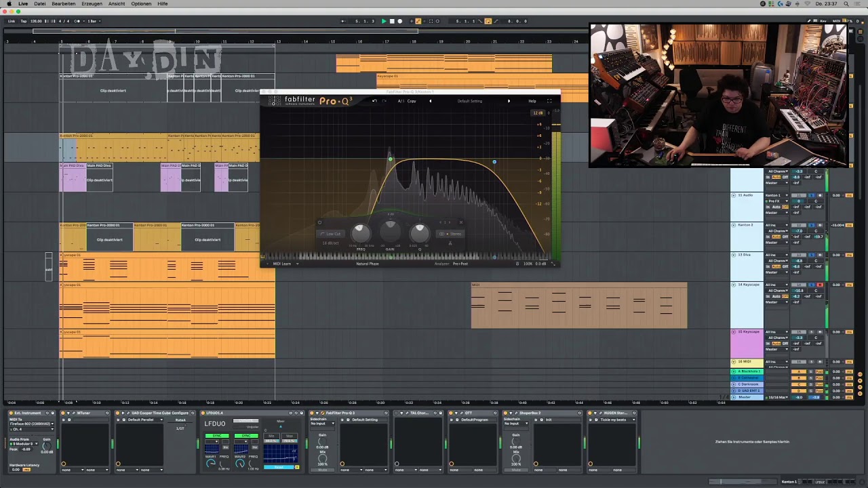Open the Sidechain No Input dropdown on Pro-Q 3 device
The height and width of the screenshot is (488, 868).
point(324,424)
